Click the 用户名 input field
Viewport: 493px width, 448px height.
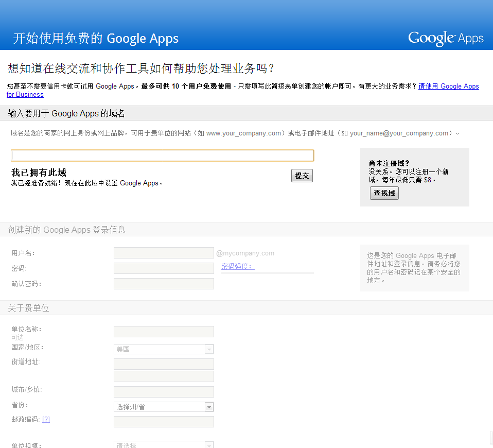[x=164, y=253]
